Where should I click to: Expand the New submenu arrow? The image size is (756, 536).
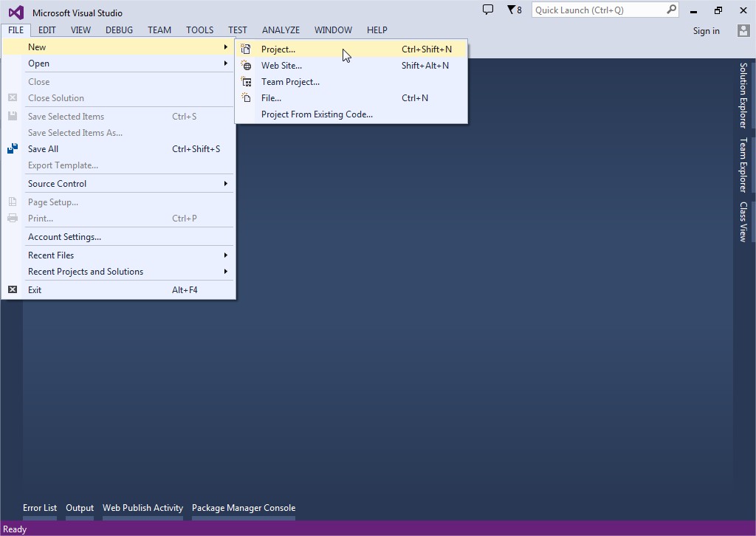pyautogui.click(x=225, y=47)
